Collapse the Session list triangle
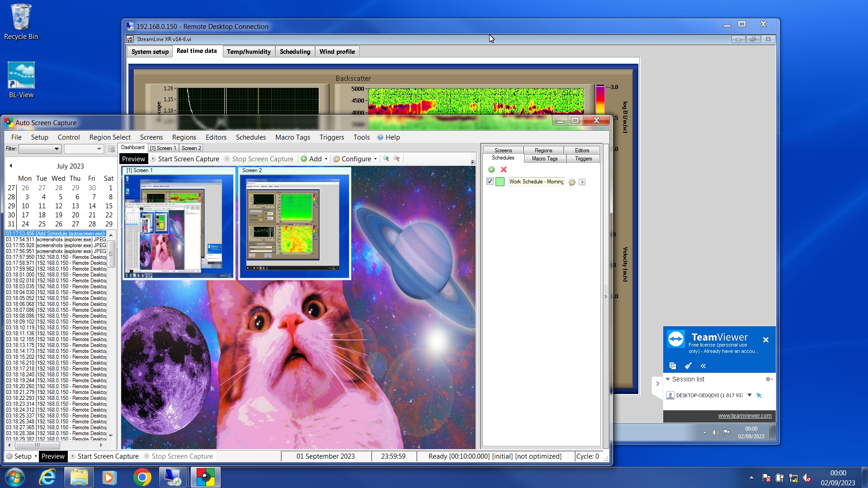This screenshot has width=868, height=488. point(668,379)
